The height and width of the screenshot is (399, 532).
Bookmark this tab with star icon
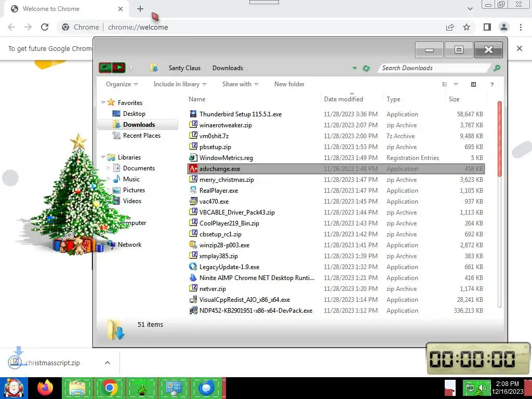(x=467, y=27)
